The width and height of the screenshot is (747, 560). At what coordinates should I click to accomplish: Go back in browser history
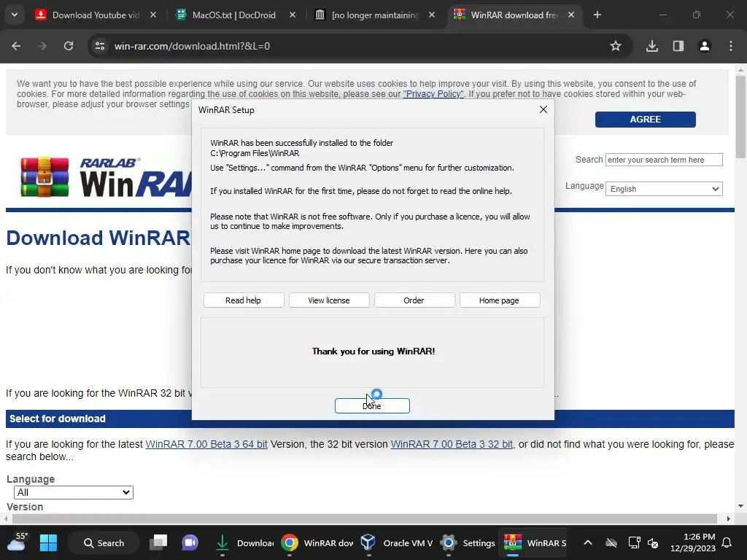tap(16, 46)
